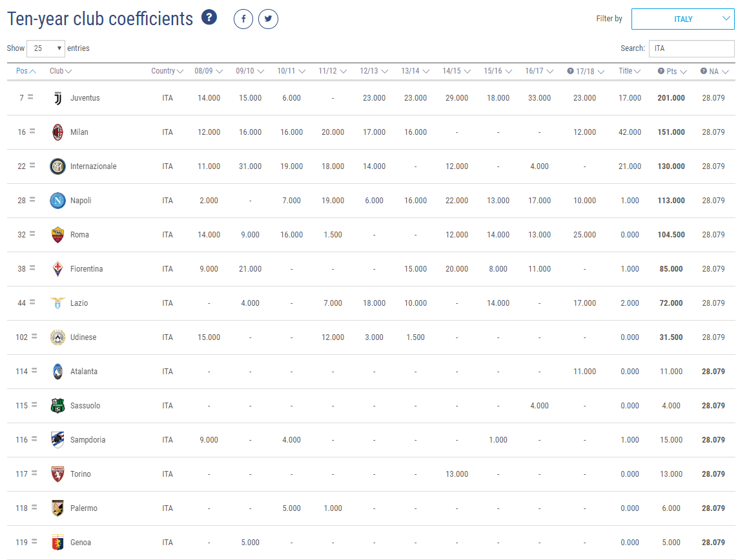Click the Juventus club crest
This screenshot has width=738, height=560.
click(x=58, y=98)
